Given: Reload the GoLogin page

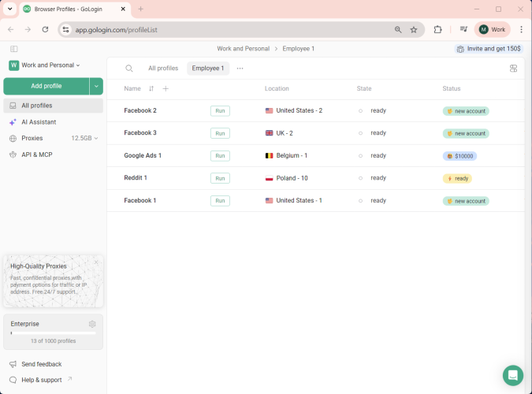Looking at the screenshot, I should (45, 29).
